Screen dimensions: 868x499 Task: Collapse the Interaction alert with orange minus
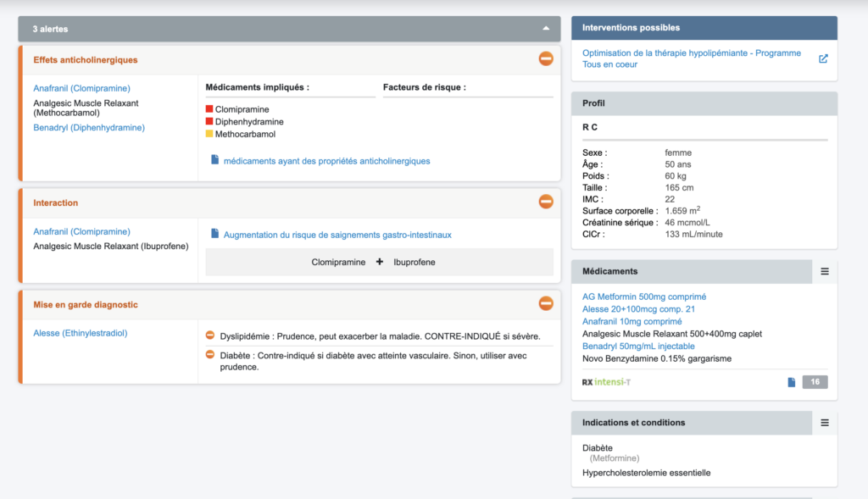[546, 202]
